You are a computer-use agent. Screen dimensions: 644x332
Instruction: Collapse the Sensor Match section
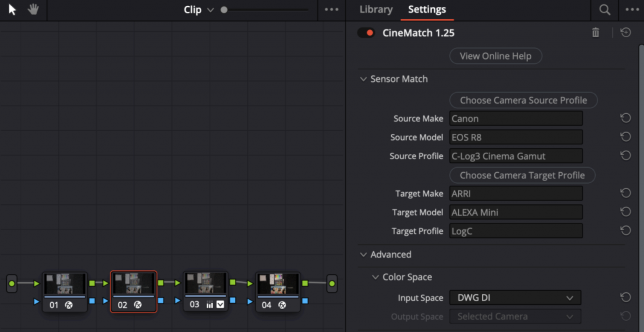click(363, 79)
